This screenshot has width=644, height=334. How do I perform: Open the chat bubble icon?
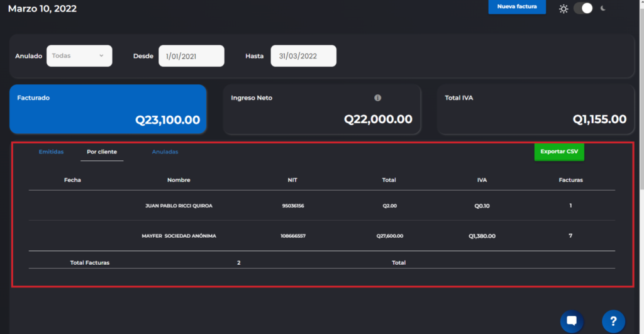571,321
